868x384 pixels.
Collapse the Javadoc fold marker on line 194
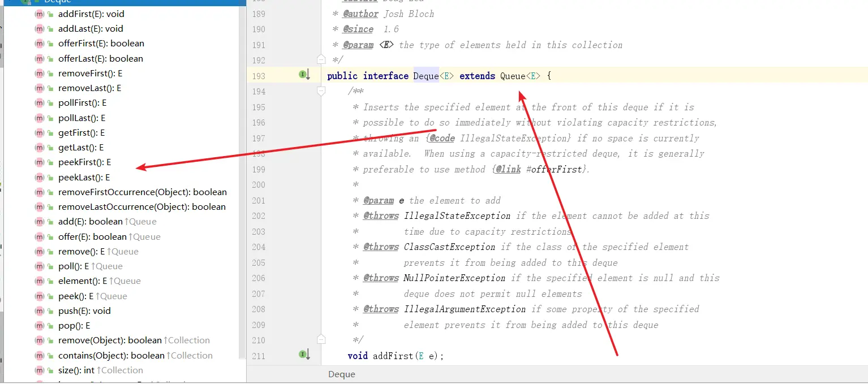(x=321, y=90)
